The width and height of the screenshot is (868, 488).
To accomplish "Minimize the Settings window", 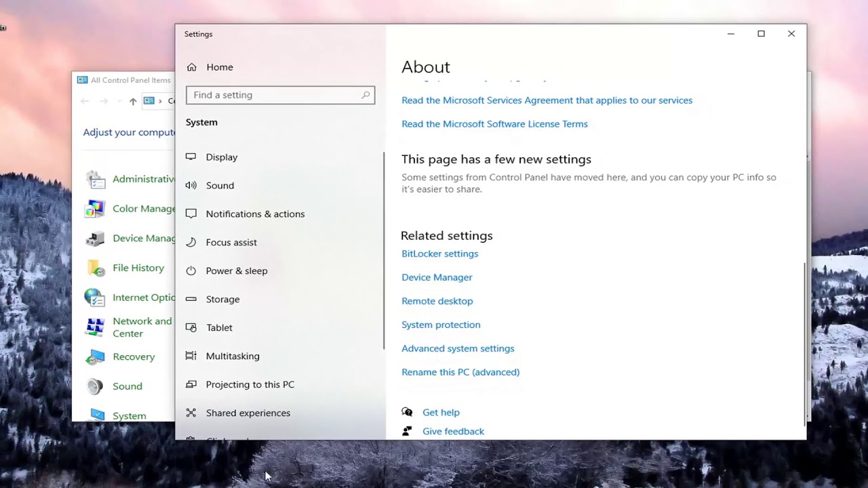I will [x=731, y=34].
